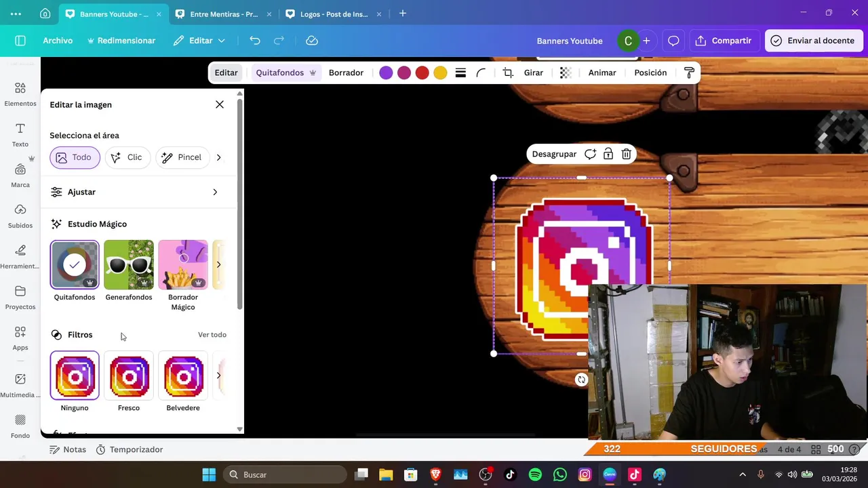Switch to the Logos - Post de Instagram tab
Viewport: 868px width, 488px height.
click(332, 14)
